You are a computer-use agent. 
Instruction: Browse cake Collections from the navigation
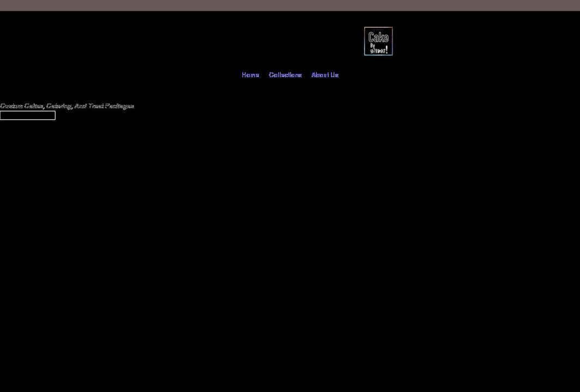click(x=285, y=75)
